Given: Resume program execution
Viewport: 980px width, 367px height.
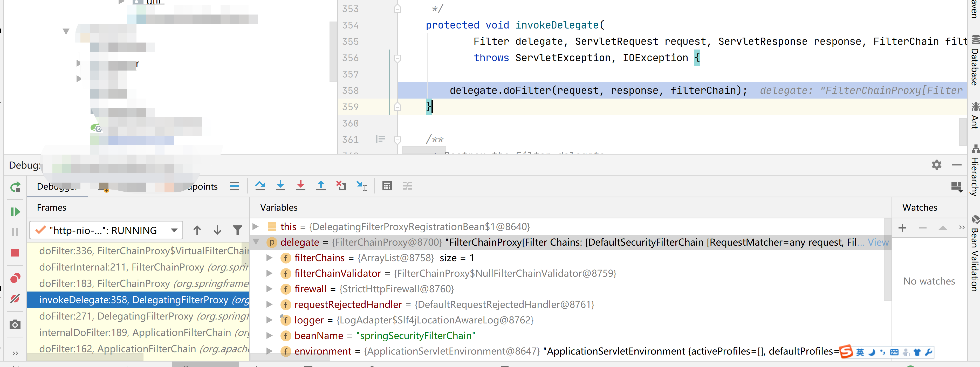Looking at the screenshot, I should pyautogui.click(x=15, y=212).
